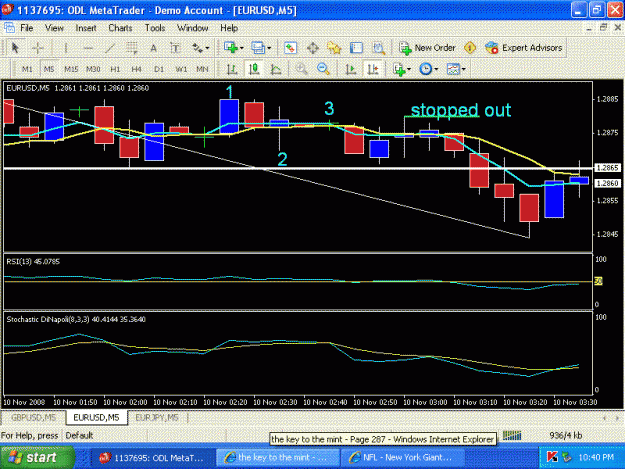Switch to M15 timeframe

71,69
